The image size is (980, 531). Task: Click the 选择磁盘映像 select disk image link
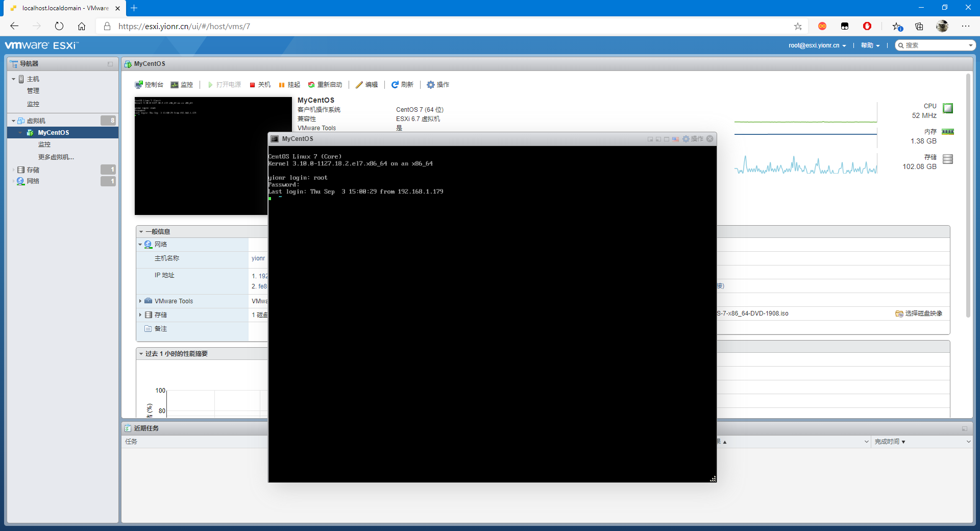click(x=919, y=313)
